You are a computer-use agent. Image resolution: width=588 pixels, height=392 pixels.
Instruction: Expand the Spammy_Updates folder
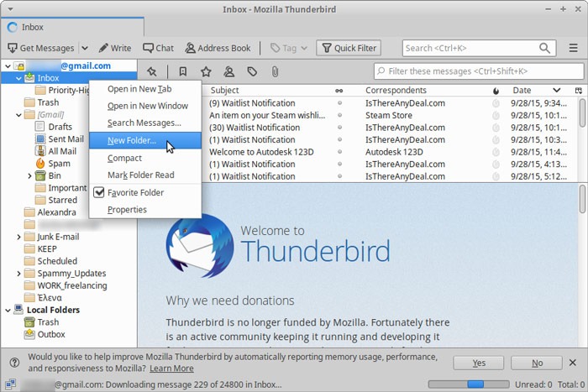[x=18, y=274]
